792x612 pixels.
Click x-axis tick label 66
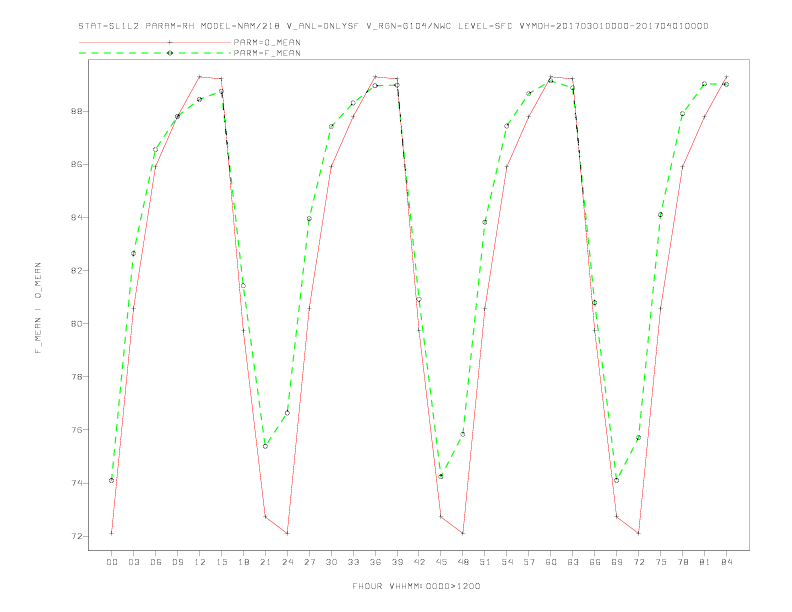click(595, 562)
